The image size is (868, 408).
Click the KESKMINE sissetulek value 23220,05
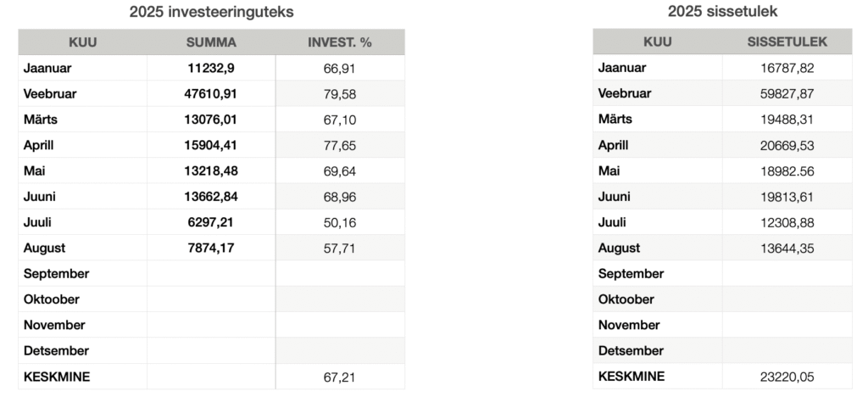(x=787, y=377)
